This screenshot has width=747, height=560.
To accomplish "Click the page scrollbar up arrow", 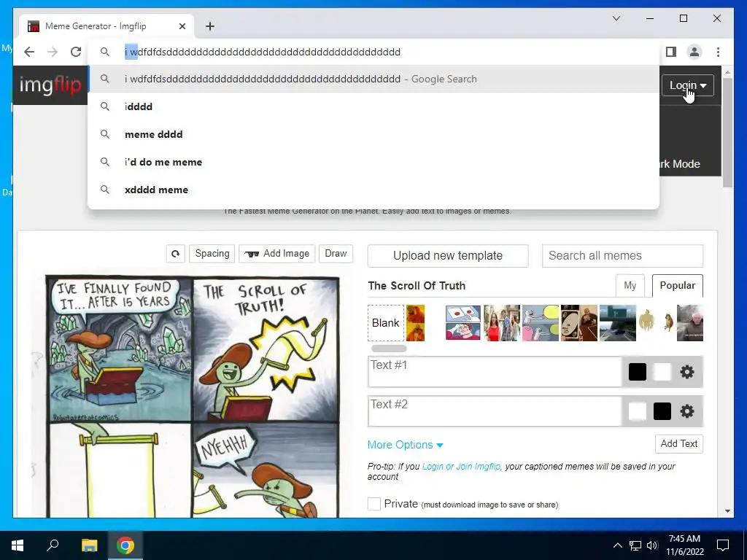I will (x=727, y=72).
